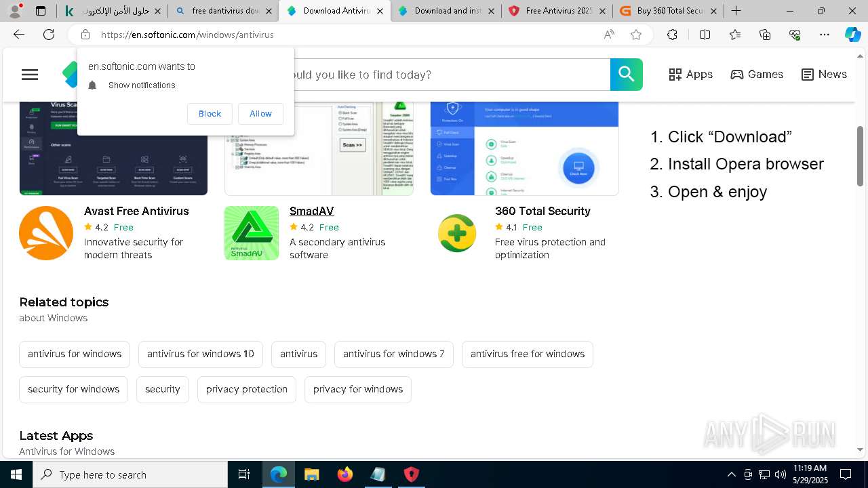Switch to Download and install tab
The width and height of the screenshot is (868, 488).
coord(446,11)
